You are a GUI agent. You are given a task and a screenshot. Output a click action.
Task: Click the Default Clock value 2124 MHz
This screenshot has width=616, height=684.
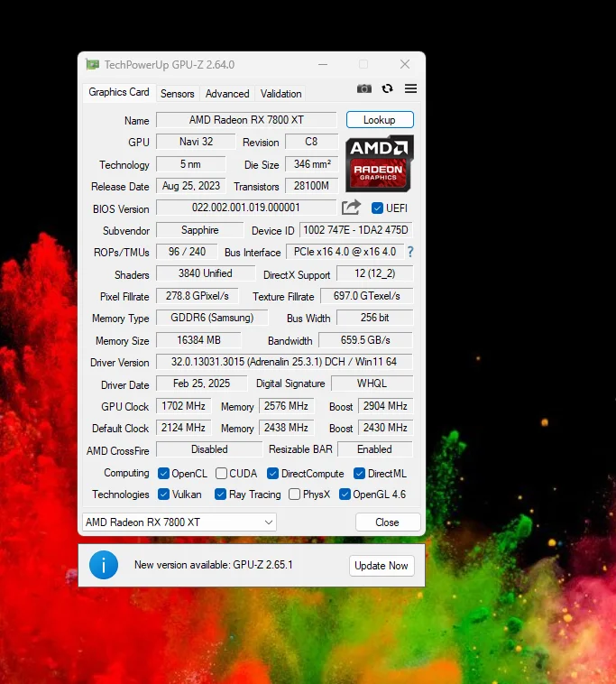tap(183, 428)
